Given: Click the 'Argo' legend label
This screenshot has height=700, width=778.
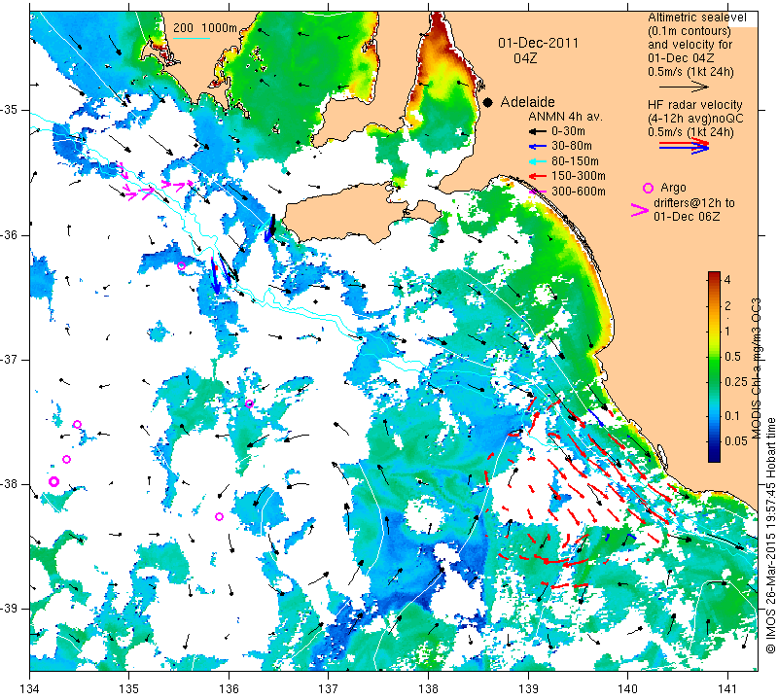Looking at the screenshot, I should (x=673, y=188).
